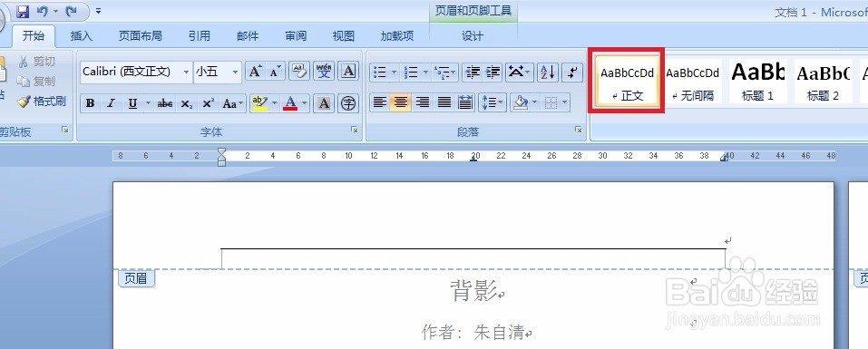Click the Grow Font icon
The image size is (868, 349).
(255, 72)
